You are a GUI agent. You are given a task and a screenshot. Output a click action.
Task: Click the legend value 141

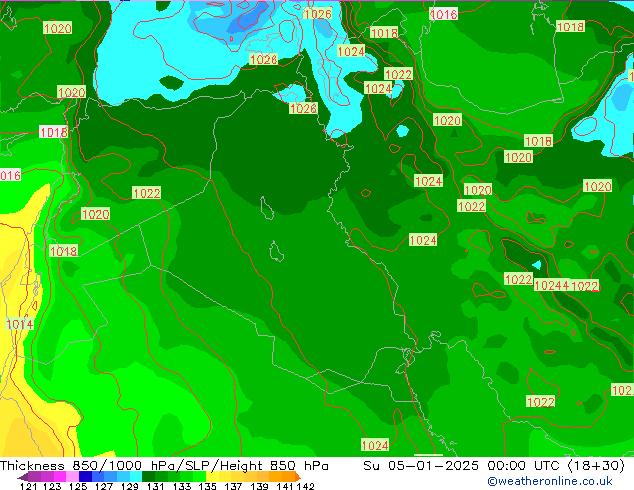tap(285, 486)
